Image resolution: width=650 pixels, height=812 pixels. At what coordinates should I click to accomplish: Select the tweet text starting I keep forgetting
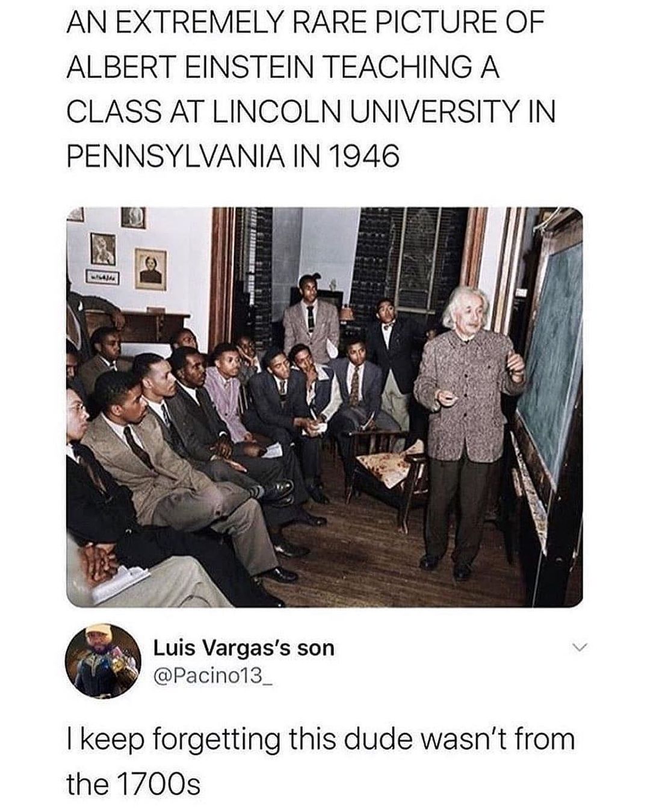[x=321, y=761]
